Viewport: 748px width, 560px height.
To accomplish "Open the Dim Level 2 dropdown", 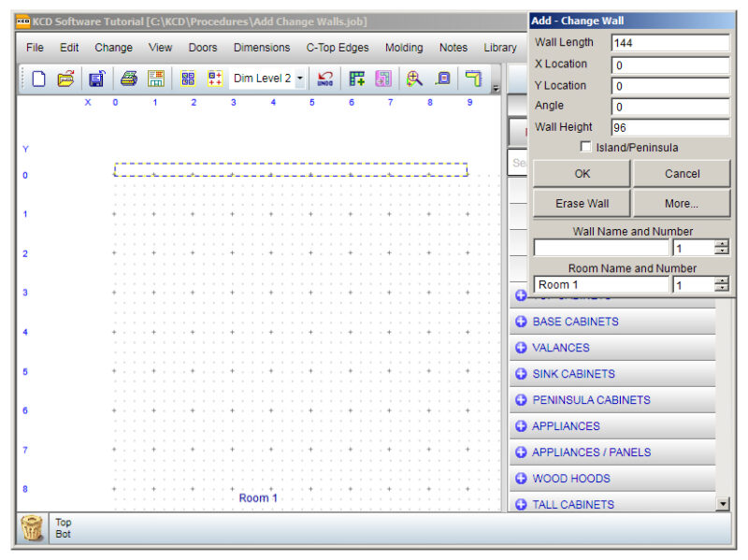I will coord(300,79).
